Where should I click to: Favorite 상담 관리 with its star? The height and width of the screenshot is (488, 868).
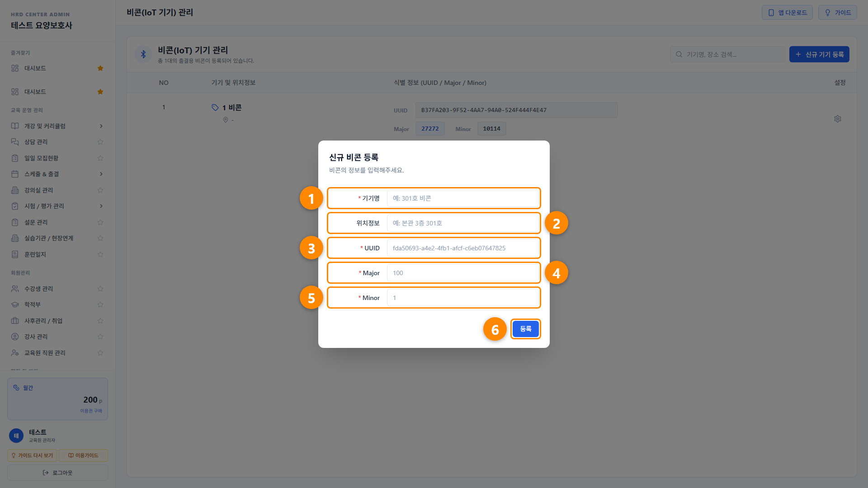(100, 142)
